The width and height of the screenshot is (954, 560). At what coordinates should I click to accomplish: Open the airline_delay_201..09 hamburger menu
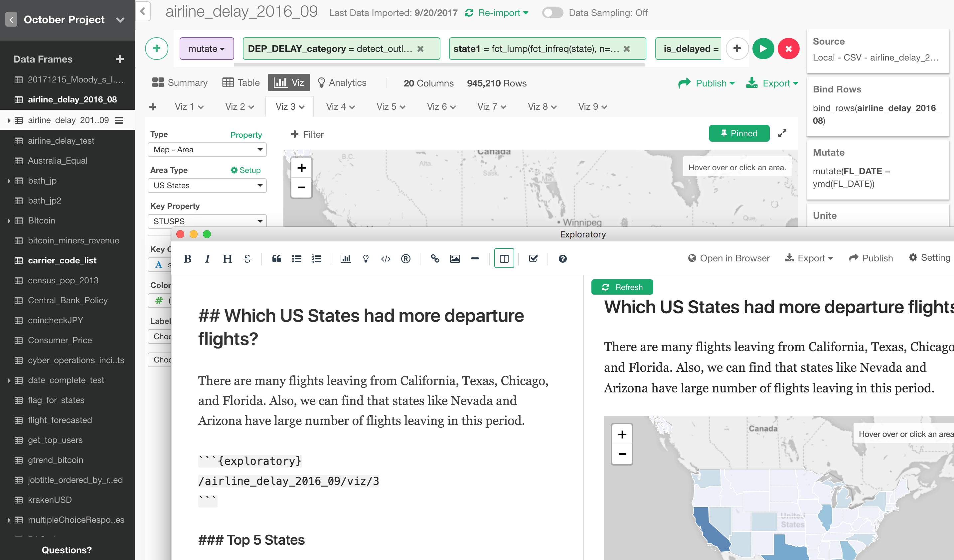(x=119, y=120)
